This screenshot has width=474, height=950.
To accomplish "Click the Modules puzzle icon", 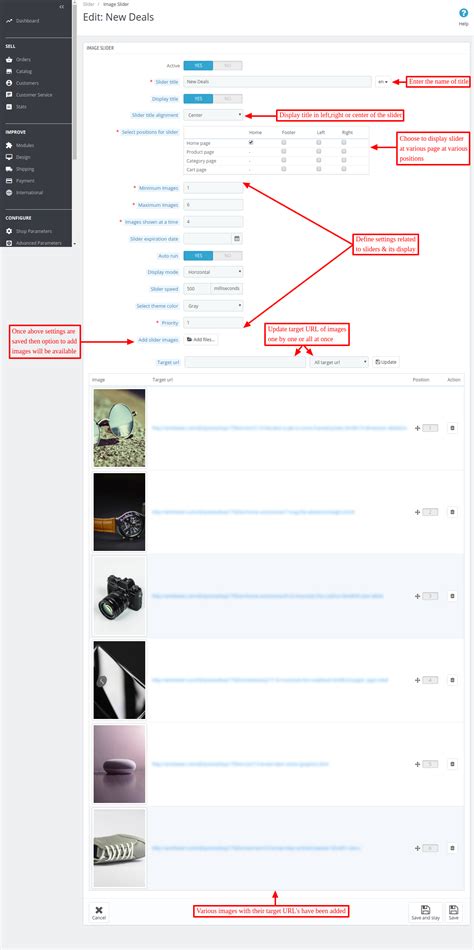I will tap(9, 145).
